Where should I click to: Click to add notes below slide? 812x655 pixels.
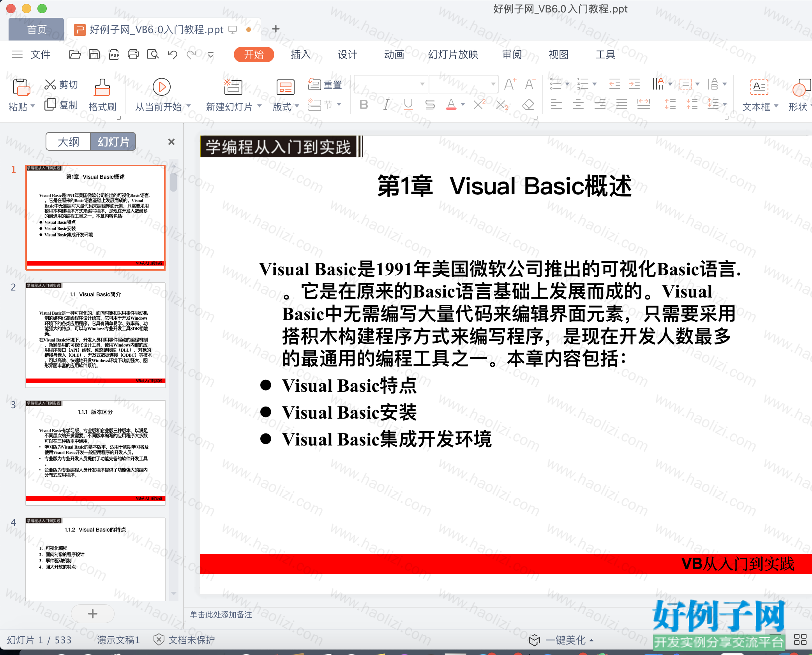pyautogui.click(x=221, y=615)
